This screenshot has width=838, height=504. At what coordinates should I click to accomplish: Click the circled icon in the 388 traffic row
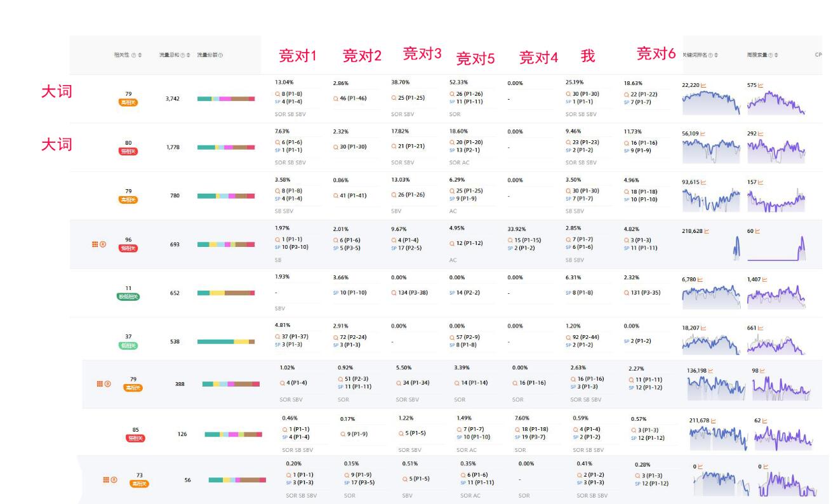pyautogui.click(x=107, y=383)
